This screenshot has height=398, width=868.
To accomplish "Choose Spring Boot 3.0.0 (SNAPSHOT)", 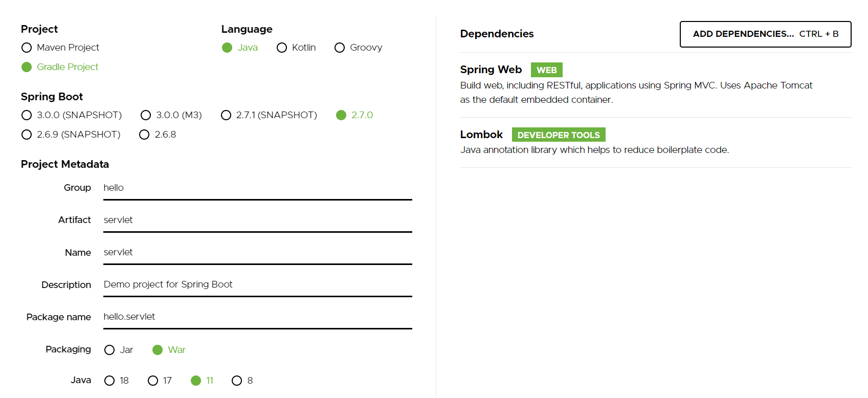I will [72, 115].
